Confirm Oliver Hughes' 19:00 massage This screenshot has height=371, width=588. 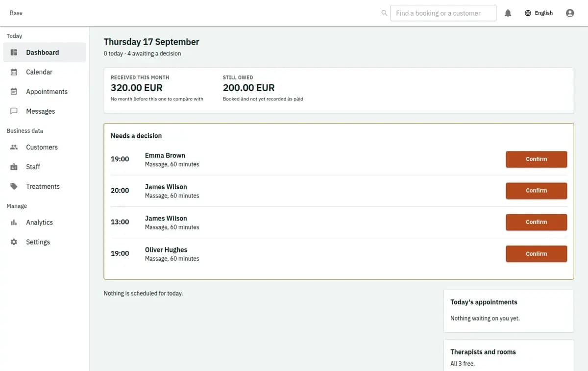[x=536, y=254]
